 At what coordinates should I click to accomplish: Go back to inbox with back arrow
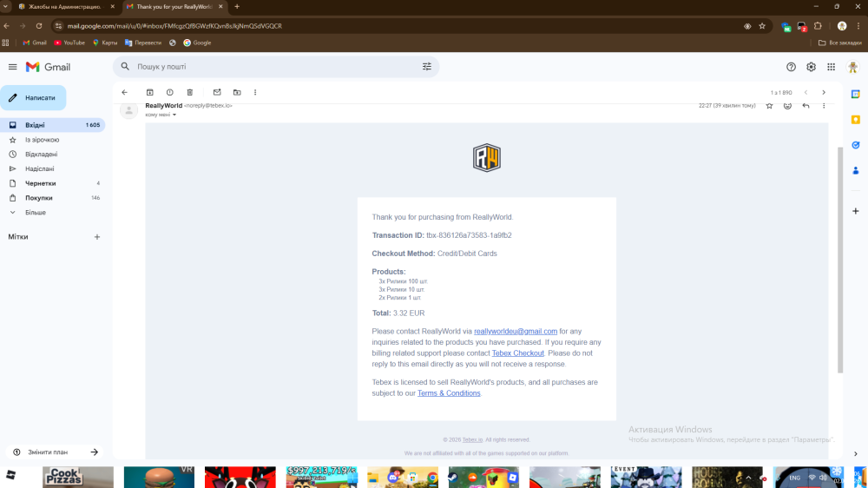124,93
